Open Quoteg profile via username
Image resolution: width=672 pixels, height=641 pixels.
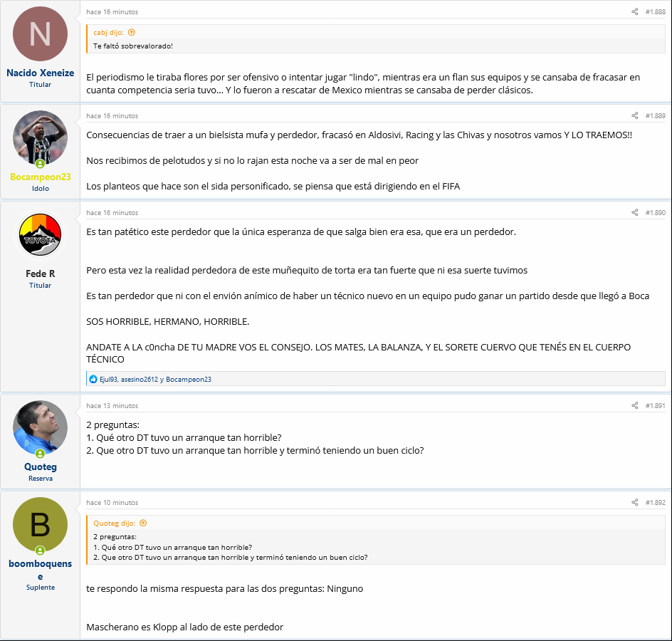click(x=41, y=467)
